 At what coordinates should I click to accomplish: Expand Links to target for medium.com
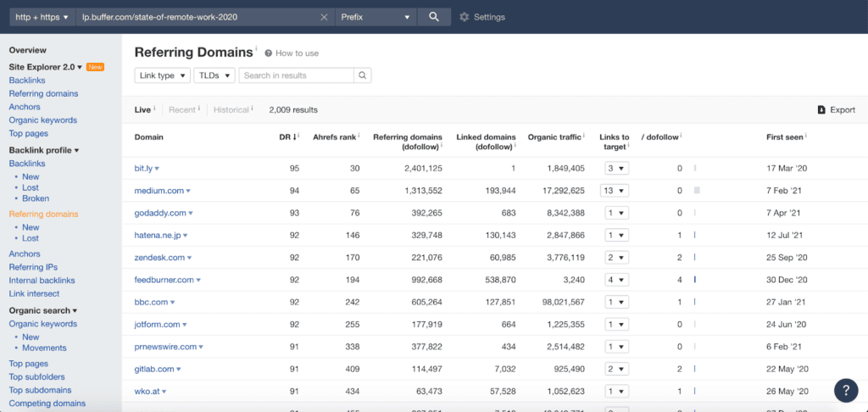[615, 191]
